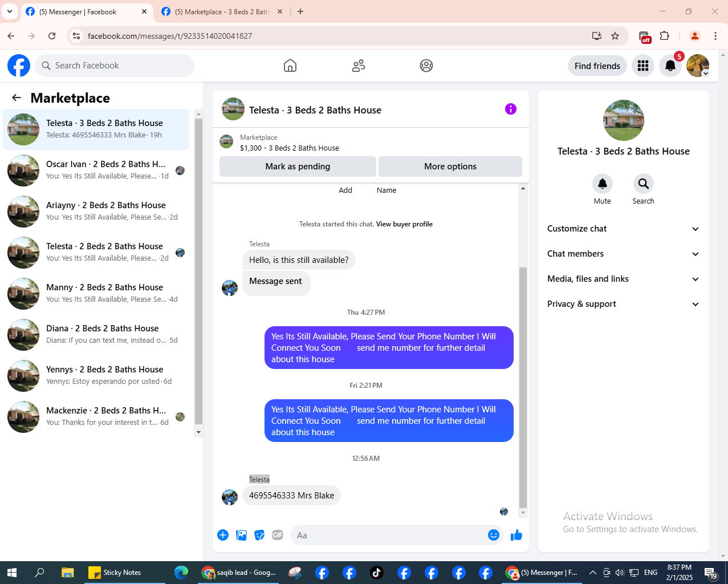This screenshot has height=584, width=728.
Task: Focus the Search Facebook field
Action: tap(115, 66)
